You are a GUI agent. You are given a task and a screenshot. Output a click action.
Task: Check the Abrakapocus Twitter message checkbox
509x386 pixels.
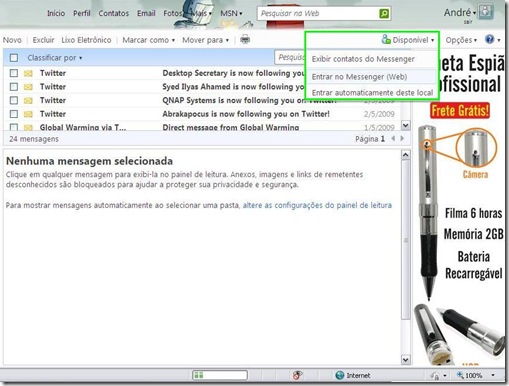tap(14, 114)
